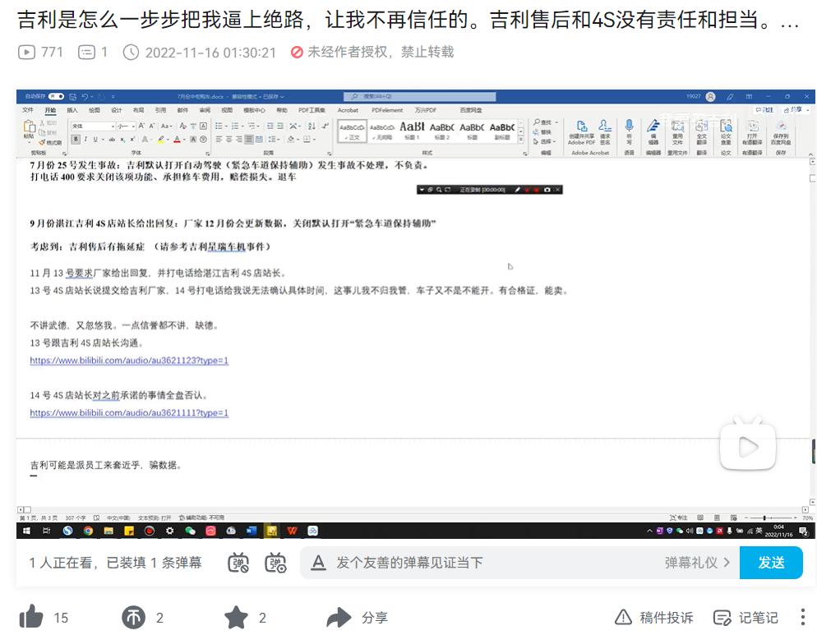
Task: Switch to the 插入 Insert tab
Action: click(72, 110)
